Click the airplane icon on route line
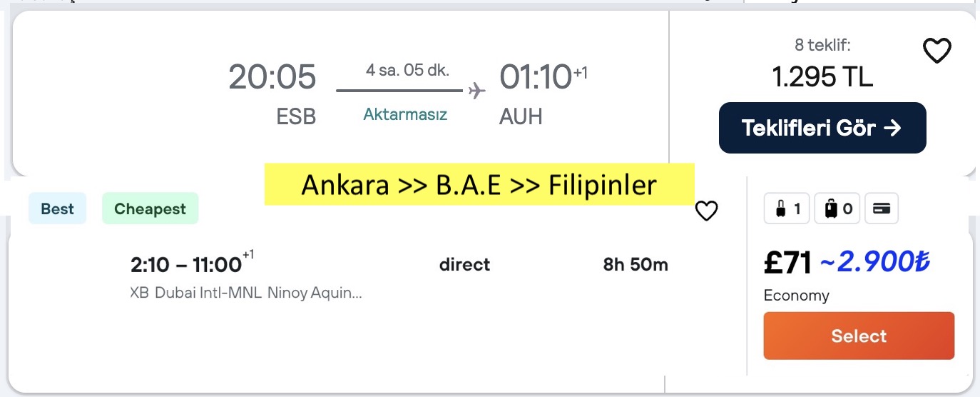 tap(476, 91)
